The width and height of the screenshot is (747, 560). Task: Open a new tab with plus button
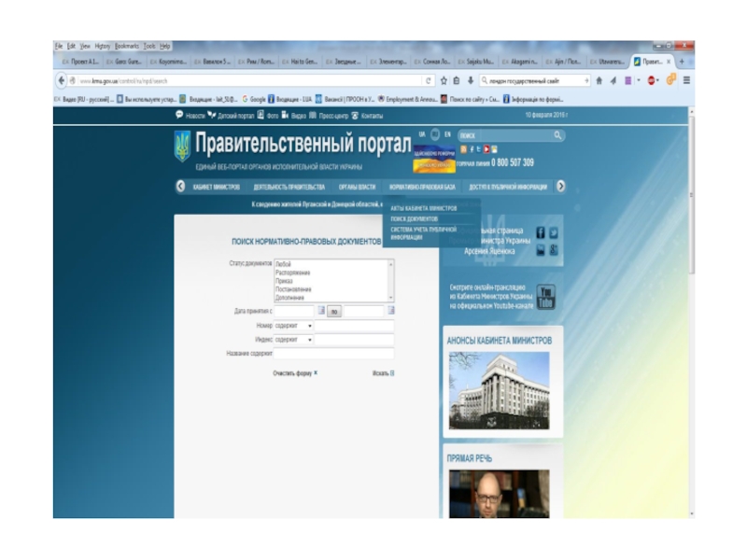click(x=682, y=62)
